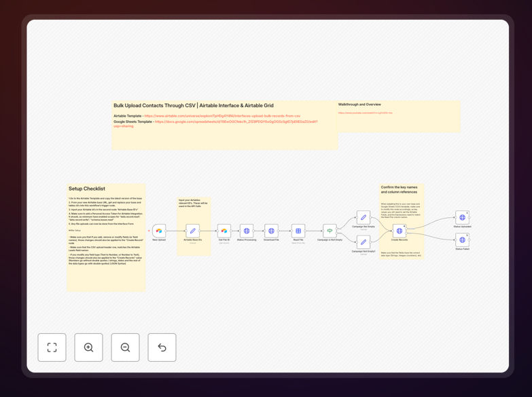Select the Download File HTTP node
Screen dimensions: 532x397
coord(271,231)
